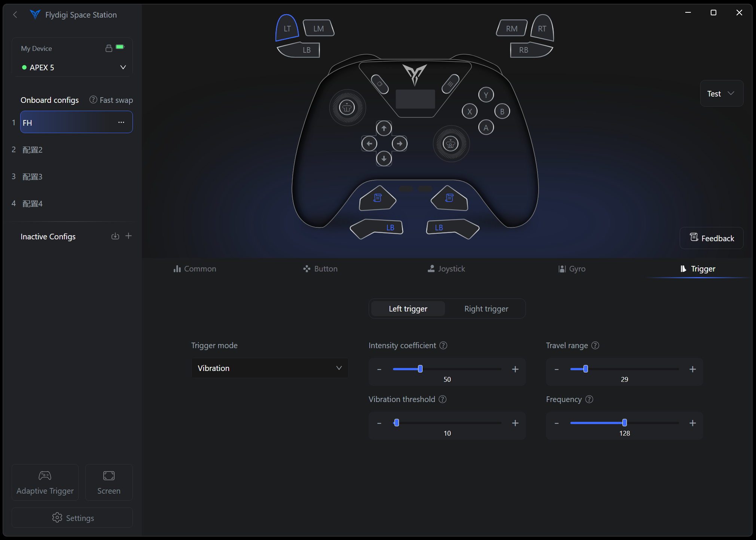Open the FH config options menu
Image resolution: width=756 pixels, height=540 pixels.
pyautogui.click(x=121, y=122)
